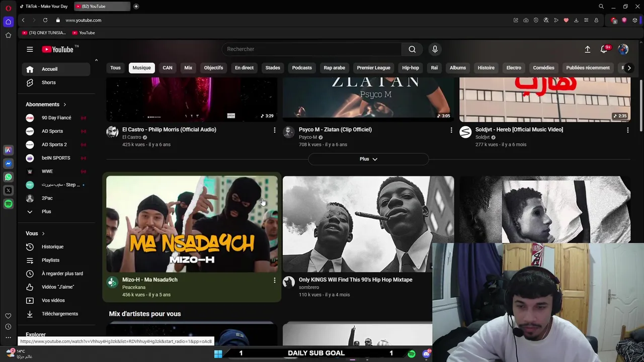The width and height of the screenshot is (644, 362).
Task: Click the Opera ad blocker shield icon
Action: [x=536, y=20]
